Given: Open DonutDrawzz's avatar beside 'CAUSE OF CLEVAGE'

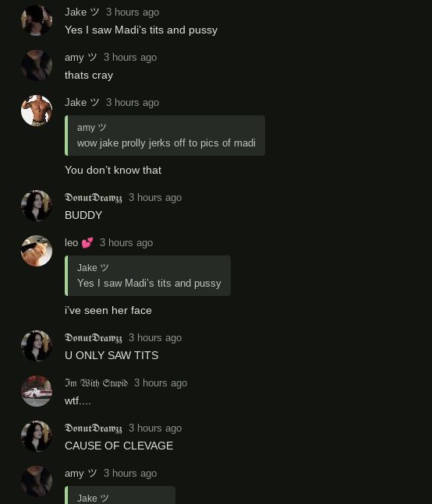Looking at the screenshot, I should click(37, 436).
